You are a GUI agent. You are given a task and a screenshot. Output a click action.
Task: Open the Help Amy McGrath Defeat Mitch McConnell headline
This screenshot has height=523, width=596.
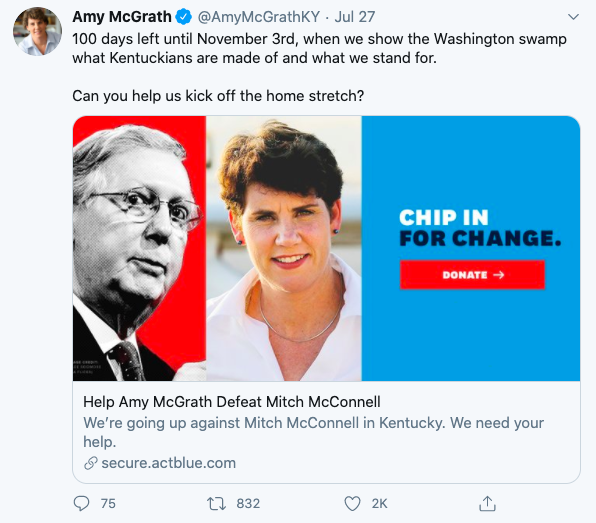(x=232, y=402)
